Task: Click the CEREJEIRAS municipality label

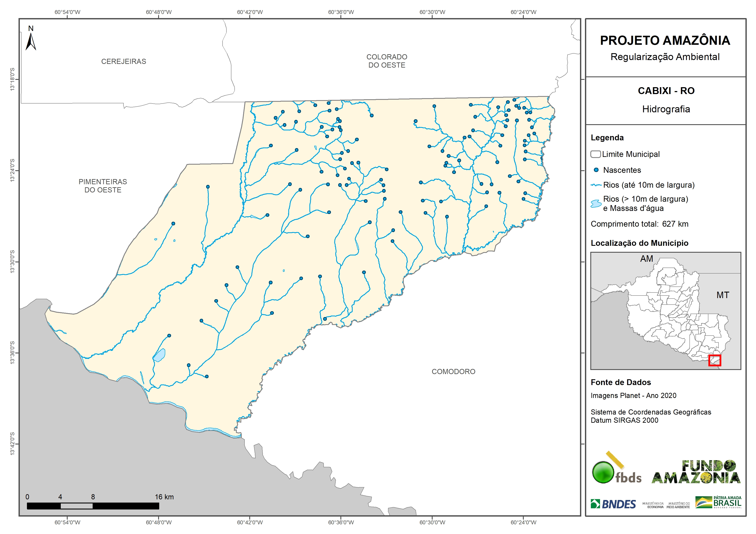Action: (123, 62)
